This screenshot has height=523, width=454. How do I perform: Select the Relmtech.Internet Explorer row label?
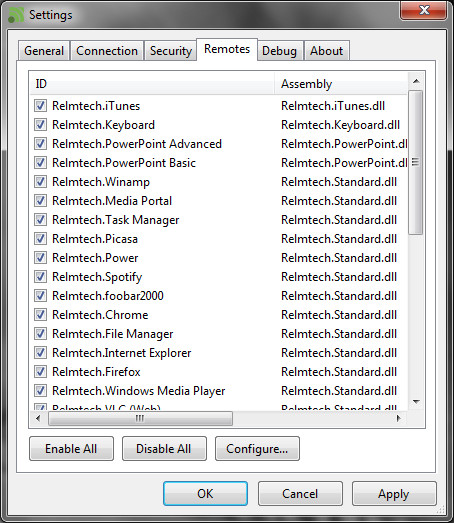pos(122,353)
